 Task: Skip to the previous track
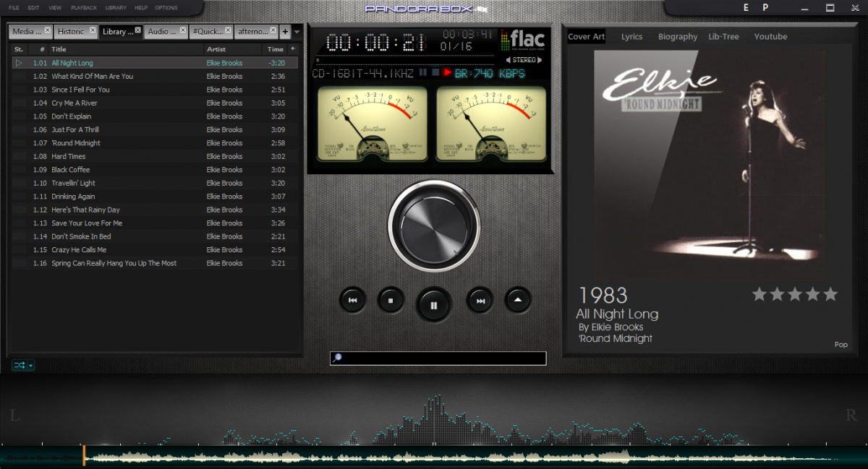point(352,300)
